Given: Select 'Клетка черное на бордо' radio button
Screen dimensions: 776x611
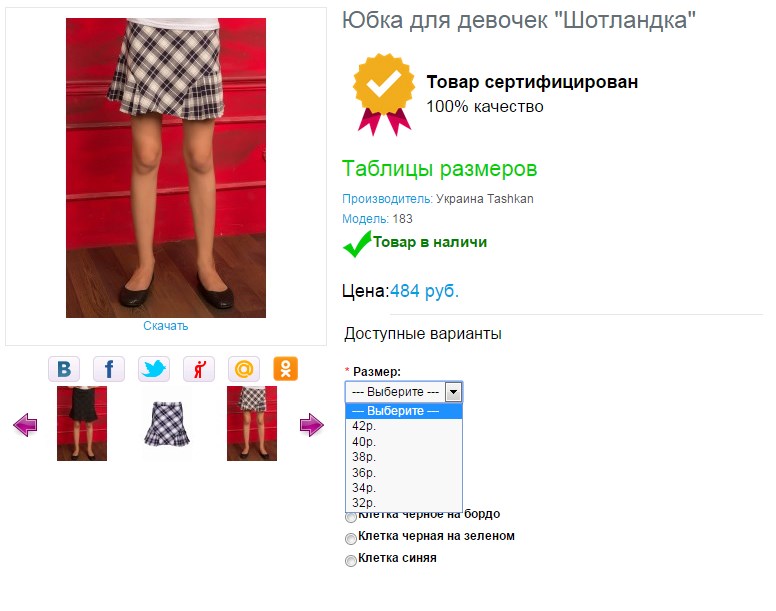Looking at the screenshot, I should pyautogui.click(x=351, y=517).
